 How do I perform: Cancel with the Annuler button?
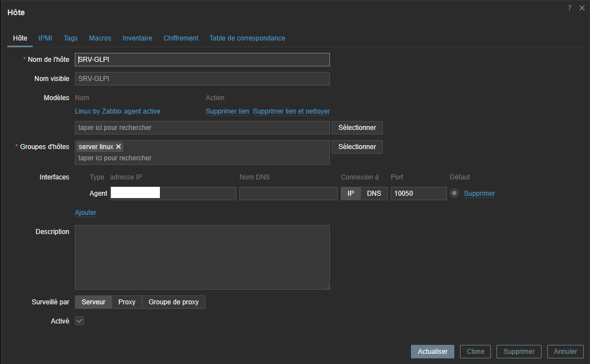point(565,352)
